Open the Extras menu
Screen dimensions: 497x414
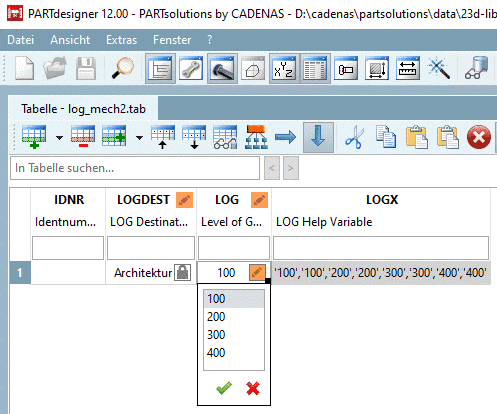point(122,40)
